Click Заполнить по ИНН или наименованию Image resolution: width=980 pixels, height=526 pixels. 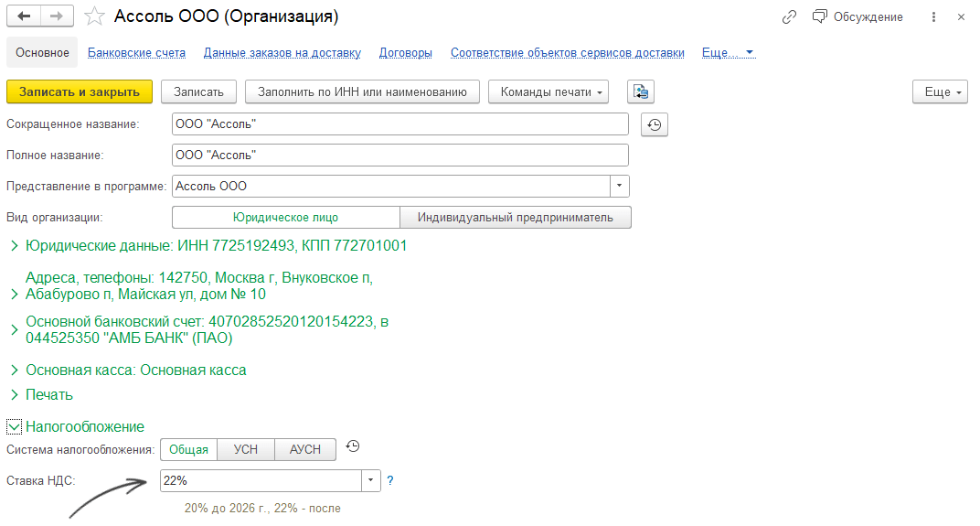[362, 91]
